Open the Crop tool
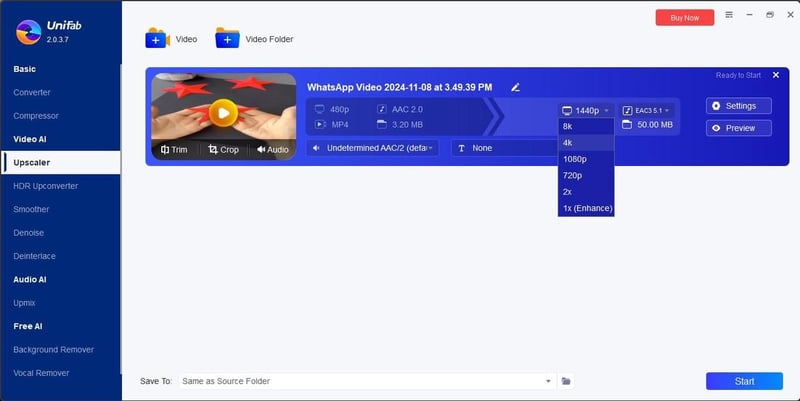Viewport: 800px width, 401px height. coord(224,149)
